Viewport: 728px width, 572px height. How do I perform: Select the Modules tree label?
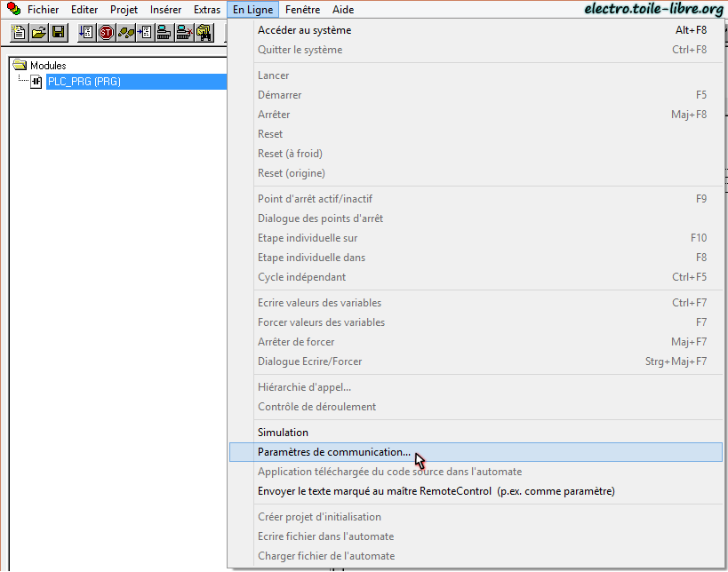click(48, 66)
